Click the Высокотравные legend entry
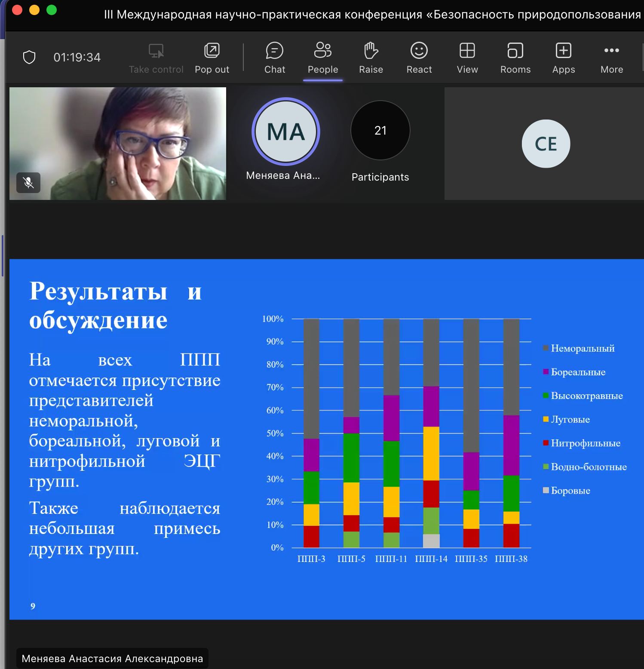 coord(583,396)
